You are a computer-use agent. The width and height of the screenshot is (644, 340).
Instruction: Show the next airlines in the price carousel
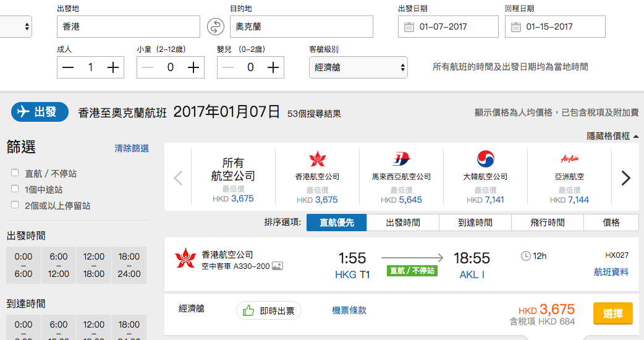click(625, 178)
